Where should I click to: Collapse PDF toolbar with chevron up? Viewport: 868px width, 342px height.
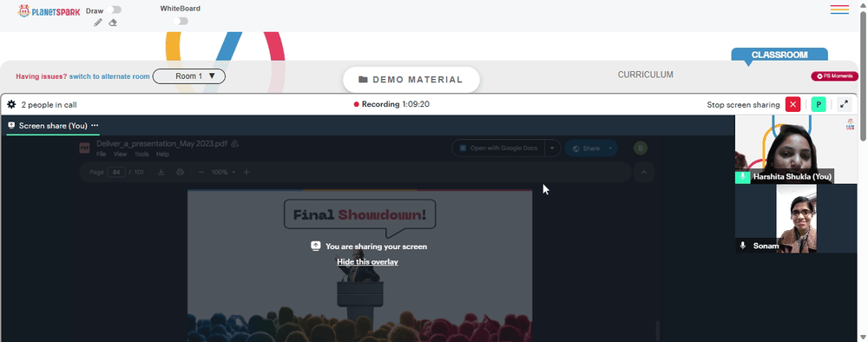[644, 172]
